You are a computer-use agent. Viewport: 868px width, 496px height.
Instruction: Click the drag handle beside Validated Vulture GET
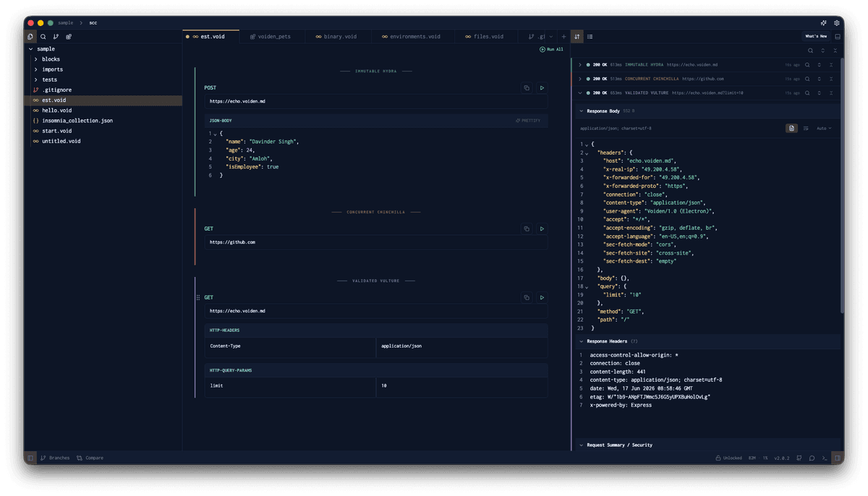[198, 298]
